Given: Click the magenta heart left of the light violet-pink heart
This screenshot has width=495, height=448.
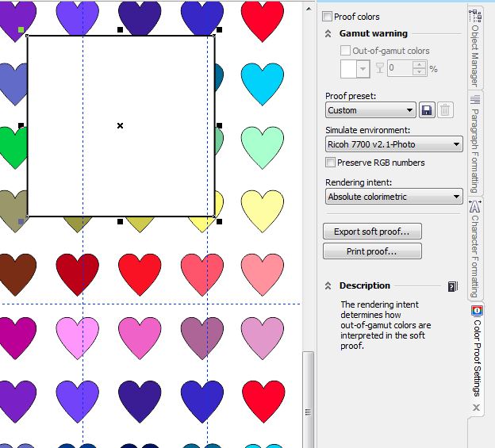Looking at the screenshot, I should tap(17, 337).
